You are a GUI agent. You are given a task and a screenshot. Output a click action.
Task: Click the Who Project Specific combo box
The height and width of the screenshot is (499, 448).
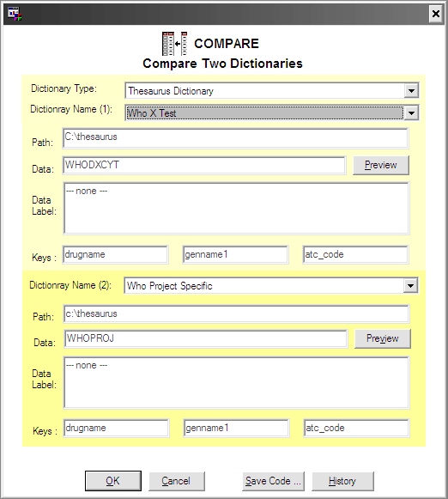271,286
